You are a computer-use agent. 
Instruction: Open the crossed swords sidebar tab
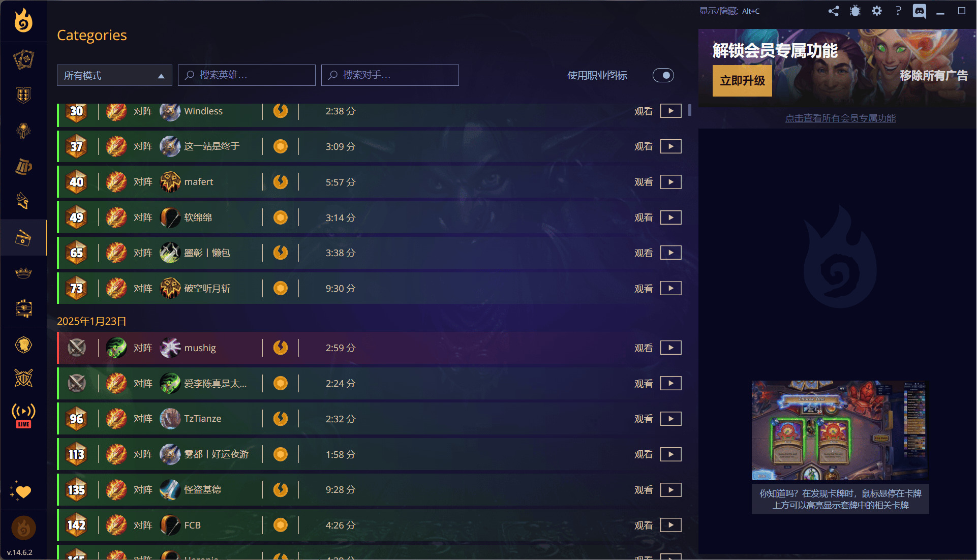[x=23, y=378]
